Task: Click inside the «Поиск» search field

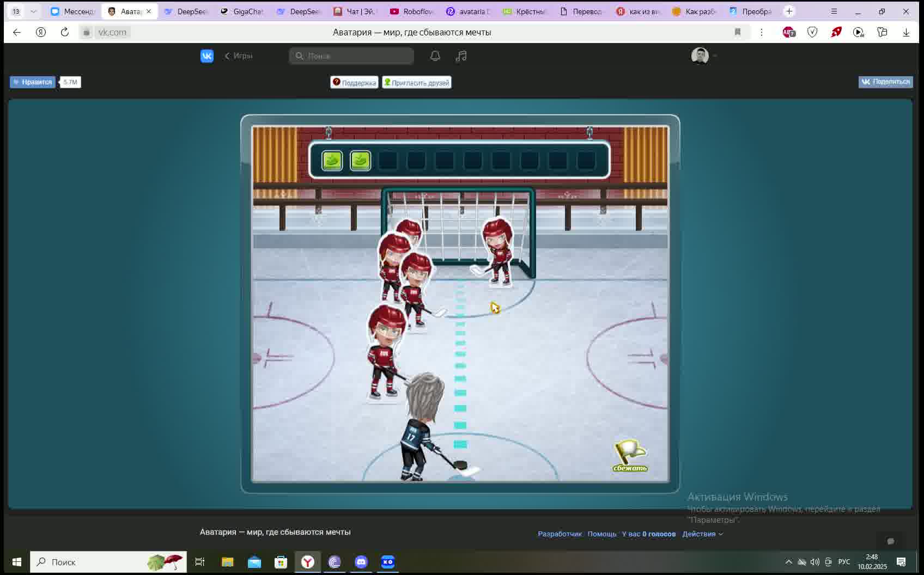Action: point(351,56)
